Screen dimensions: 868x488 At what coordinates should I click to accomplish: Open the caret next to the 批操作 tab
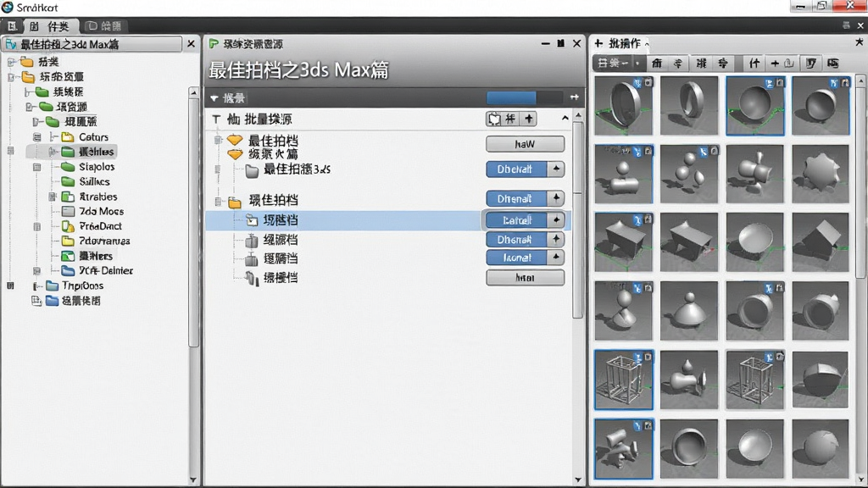click(647, 45)
